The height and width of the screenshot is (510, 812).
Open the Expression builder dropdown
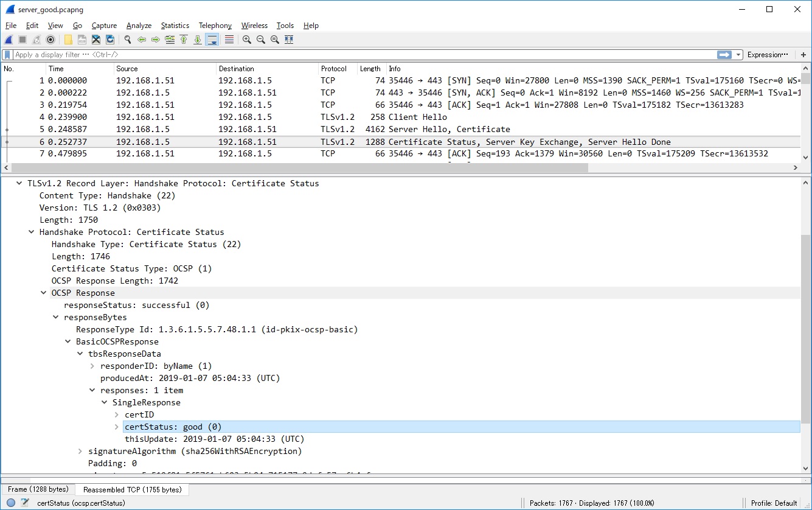766,54
